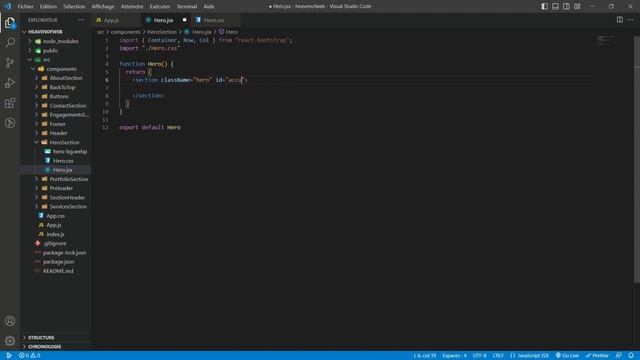Open the Run and Debug view
Viewport: 640px width, 360px height.
(x=10, y=83)
